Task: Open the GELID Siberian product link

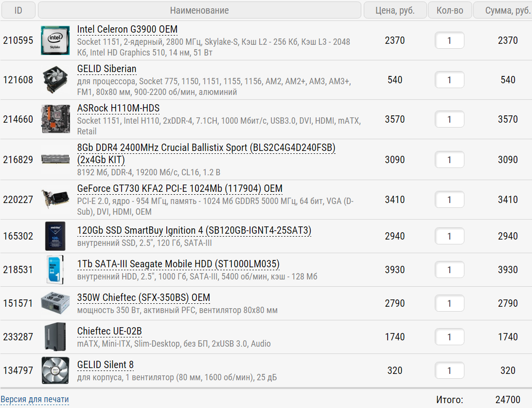Action: coord(106,69)
